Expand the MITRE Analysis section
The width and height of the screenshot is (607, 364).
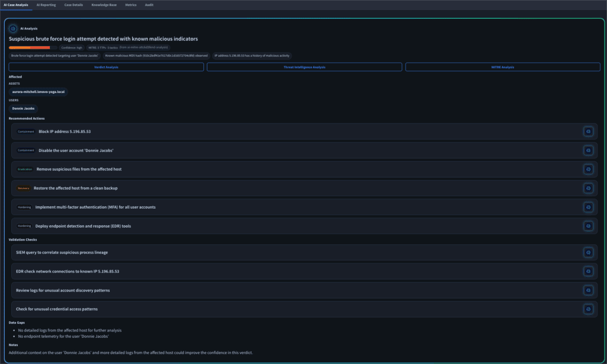coord(503,67)
